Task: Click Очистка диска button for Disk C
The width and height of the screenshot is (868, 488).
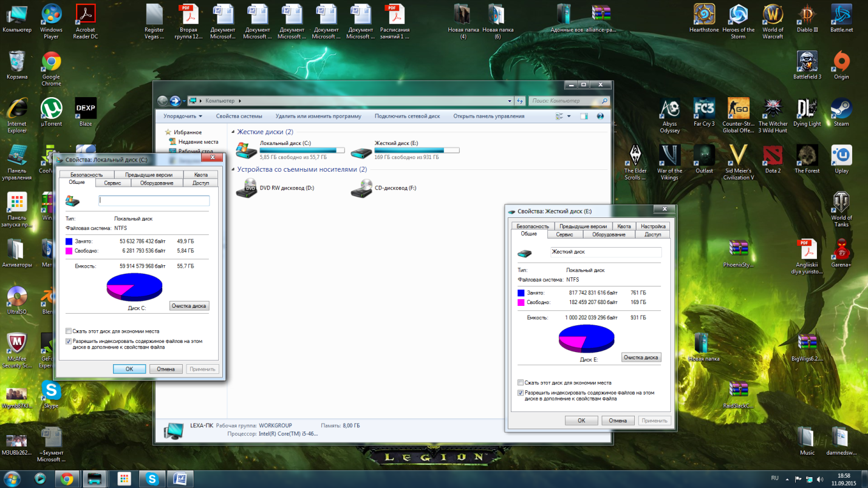Action: [190, 306]
